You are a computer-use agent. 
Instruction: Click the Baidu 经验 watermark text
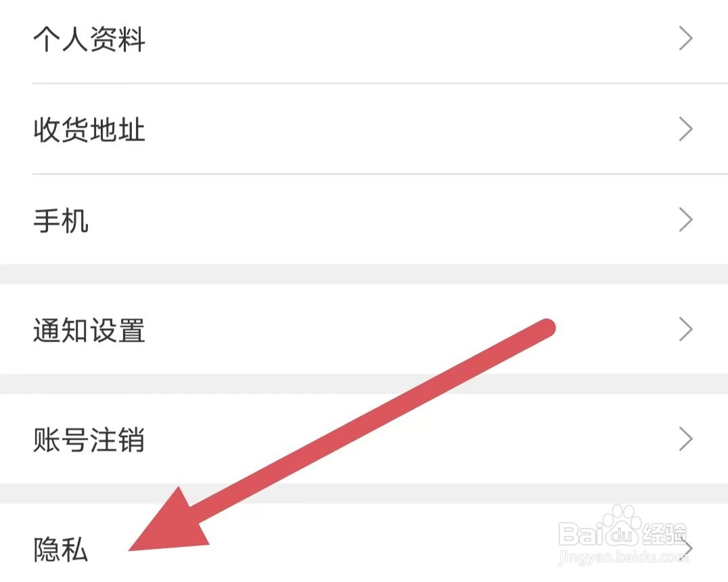664,533
